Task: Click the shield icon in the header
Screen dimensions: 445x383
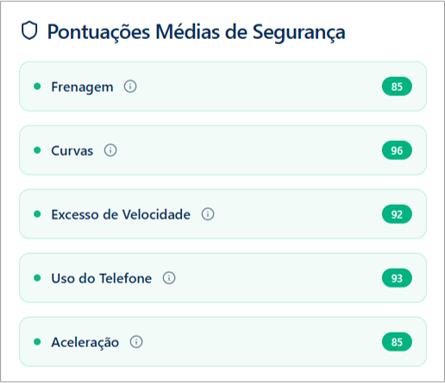Action: [x=29, y=31]
